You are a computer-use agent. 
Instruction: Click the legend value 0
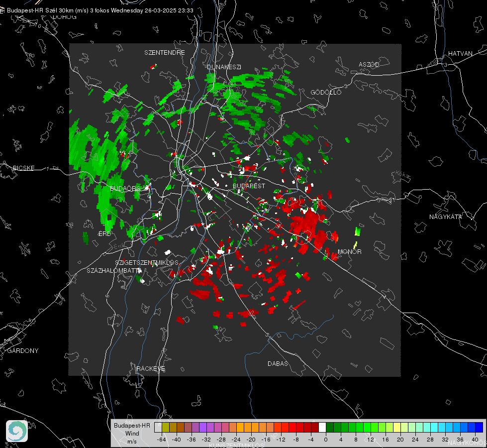coord(325,440)
